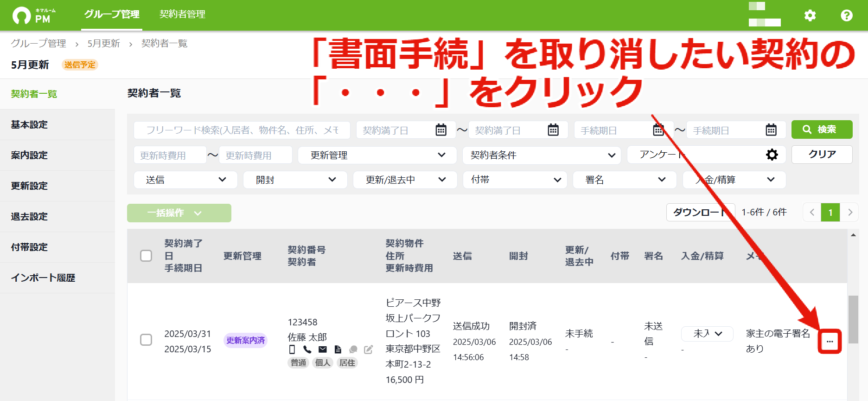This screenshot has height=401, width=868.
Task: Click the envelope mail icon under 佐藤 太郎
Action: (x=323, y=349)
